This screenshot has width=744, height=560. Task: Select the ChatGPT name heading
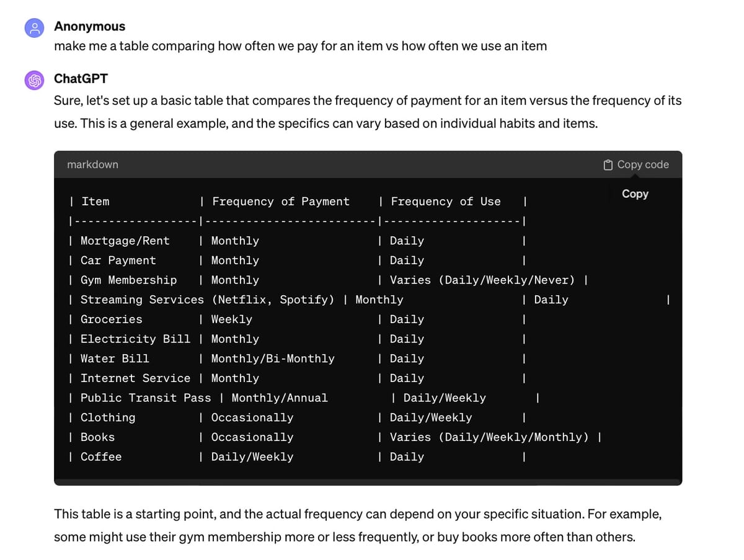81,79
